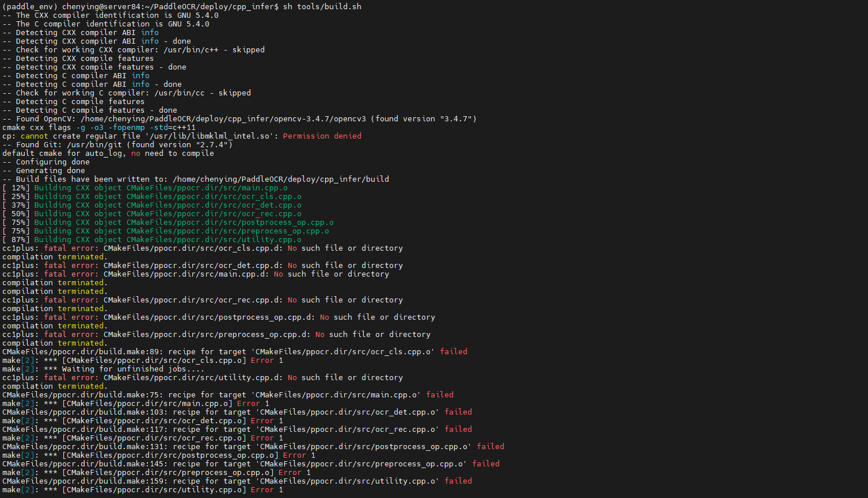Click the red 'Permission denied' text
Screen dimensions: 868x498
322,136
